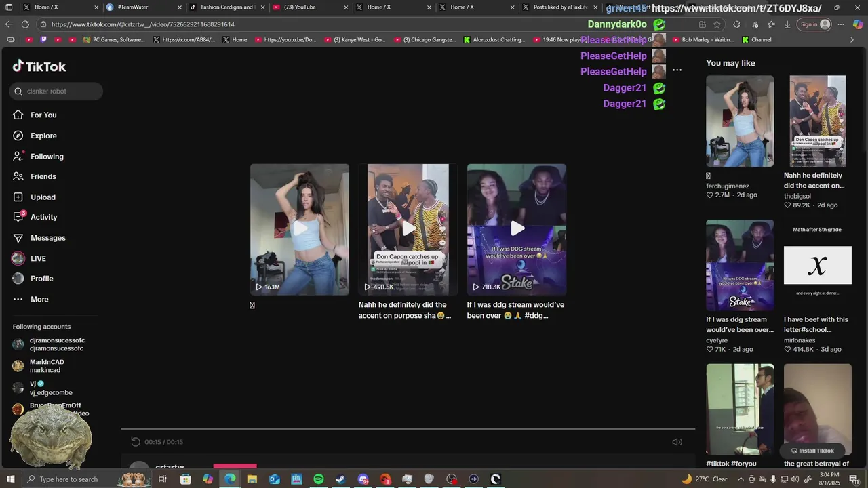
Task: Click the ferchugimenez username
Action: click(728, 186)
